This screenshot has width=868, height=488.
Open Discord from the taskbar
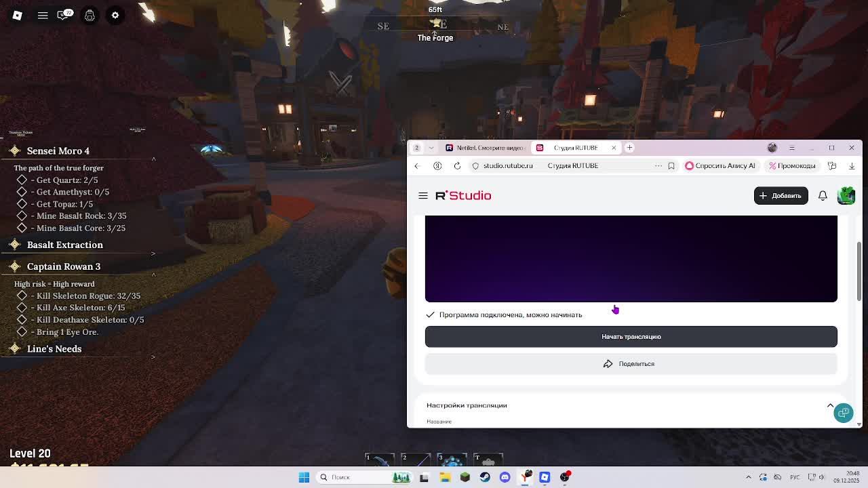[505, 477]
